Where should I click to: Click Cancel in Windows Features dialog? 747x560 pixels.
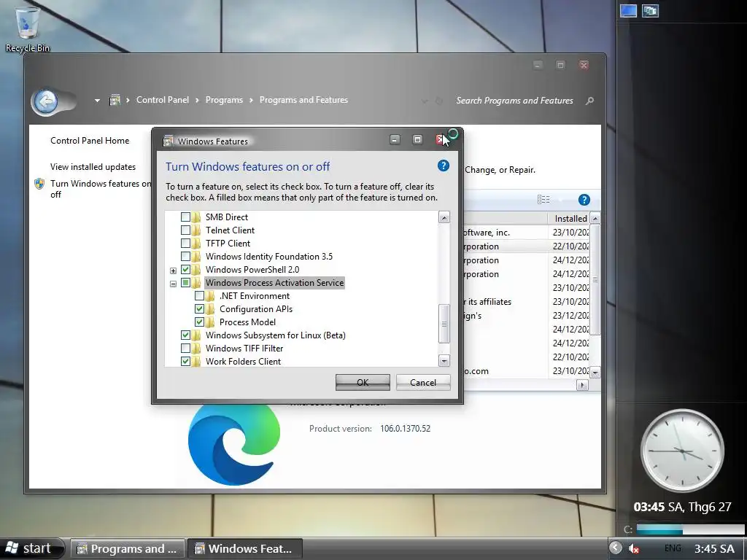coord(423,382)
